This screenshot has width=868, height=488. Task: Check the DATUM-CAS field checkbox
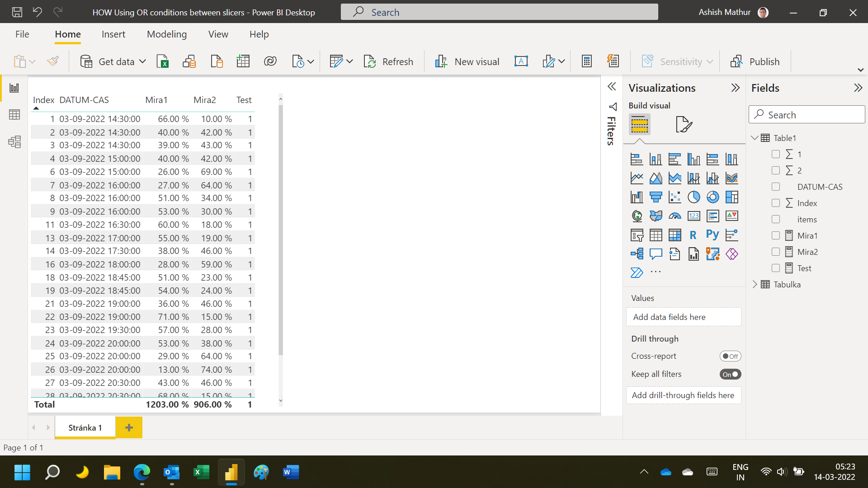click(776, 187)
